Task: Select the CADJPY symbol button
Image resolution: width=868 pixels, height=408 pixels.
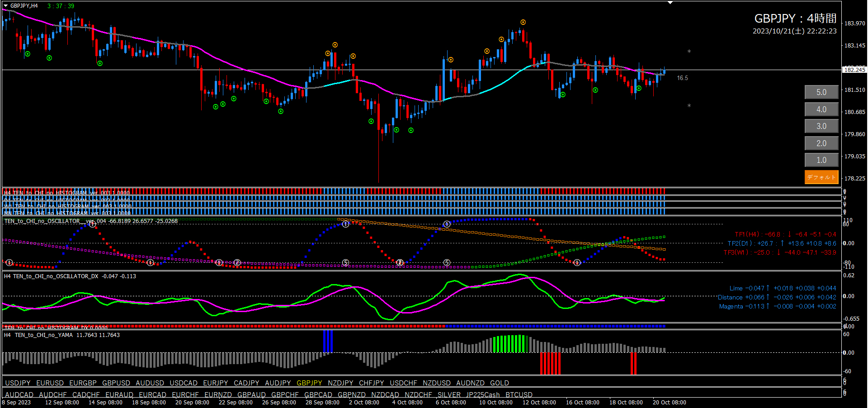Action: (x=246, y=383)
